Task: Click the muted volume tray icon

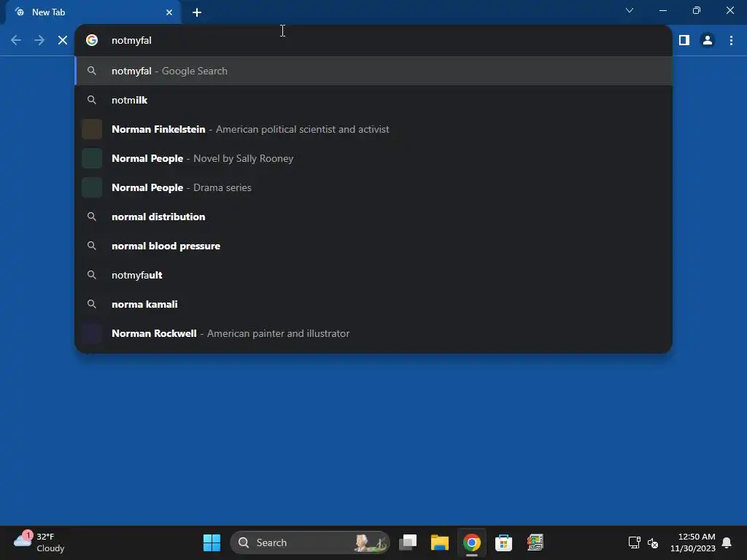Action: click(x=653, y=542)
